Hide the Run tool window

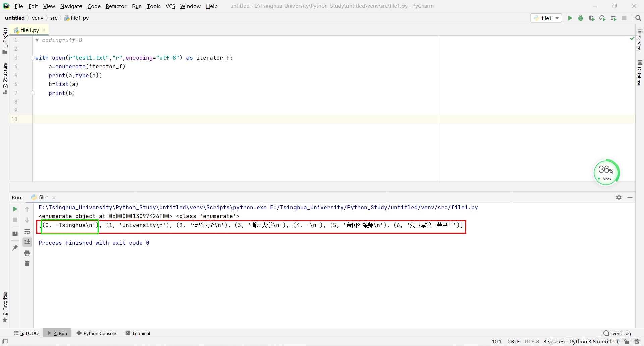pyautogui.click(x=630, y=197)
